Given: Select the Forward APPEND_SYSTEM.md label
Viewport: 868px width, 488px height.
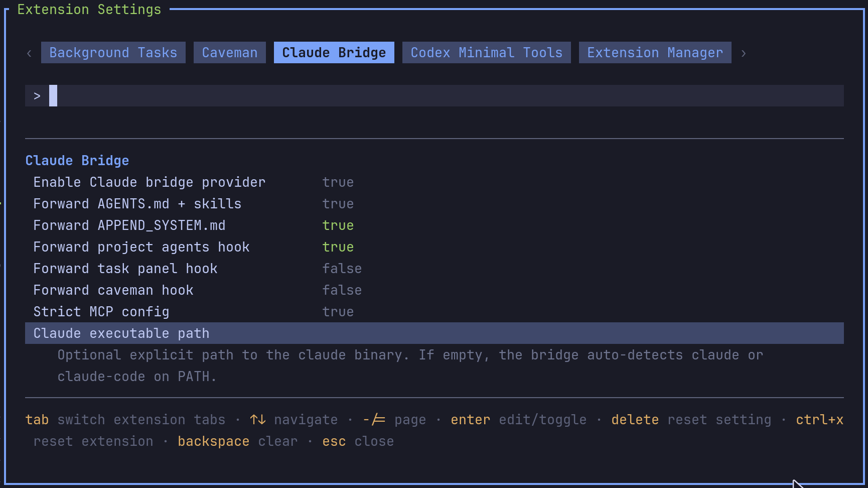Looking at the screenshot, I should [129, 225].
